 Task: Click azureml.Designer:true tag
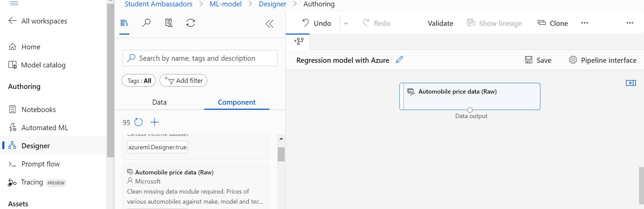[x=157, y=147]
